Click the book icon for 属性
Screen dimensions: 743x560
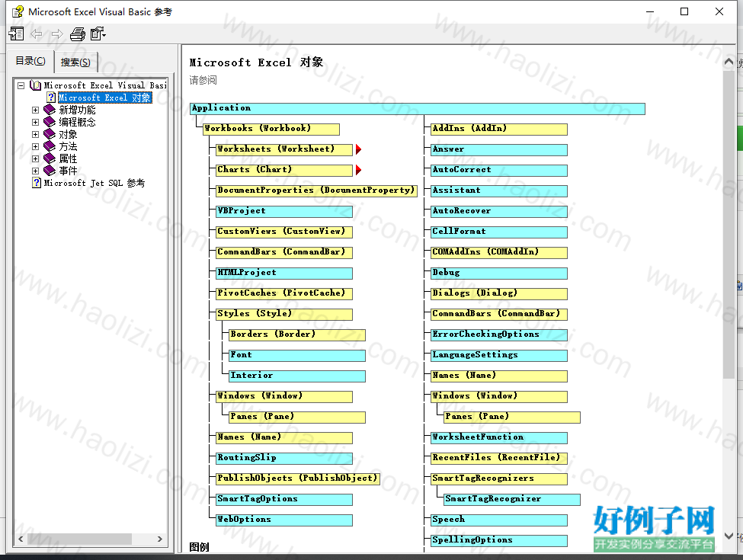tap(50, 158)
